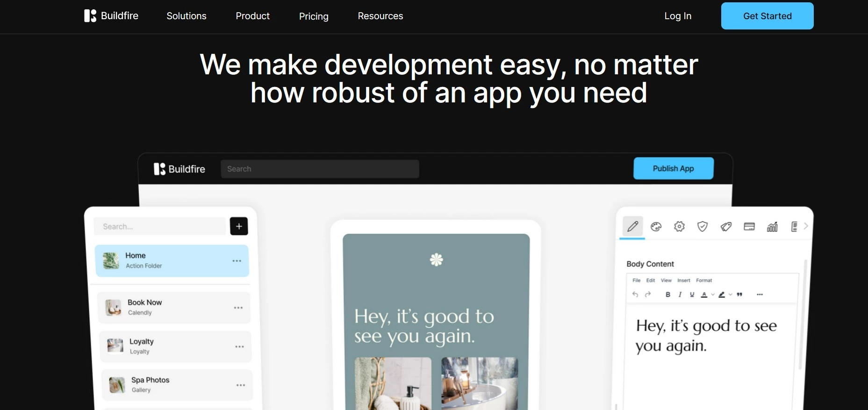Viewport: 868px width, 410px height.
Task: Go to the Pricing page
Action: pos(314,16)
